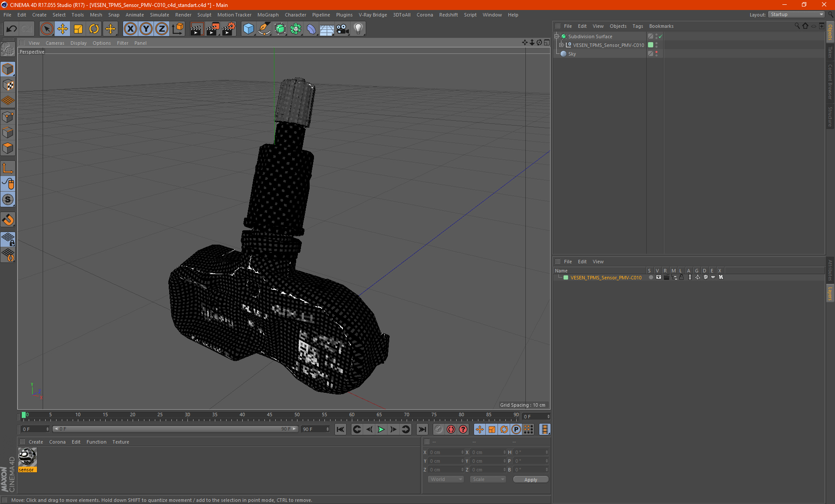Collapse the Subdivision Surface hierarchy
Viewport: 835px width, 504px height.
coord(557,36)
